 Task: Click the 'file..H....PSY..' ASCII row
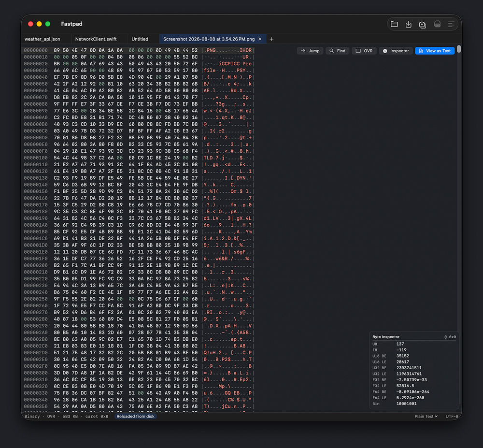pyautogui.click(x=227, y=70)
